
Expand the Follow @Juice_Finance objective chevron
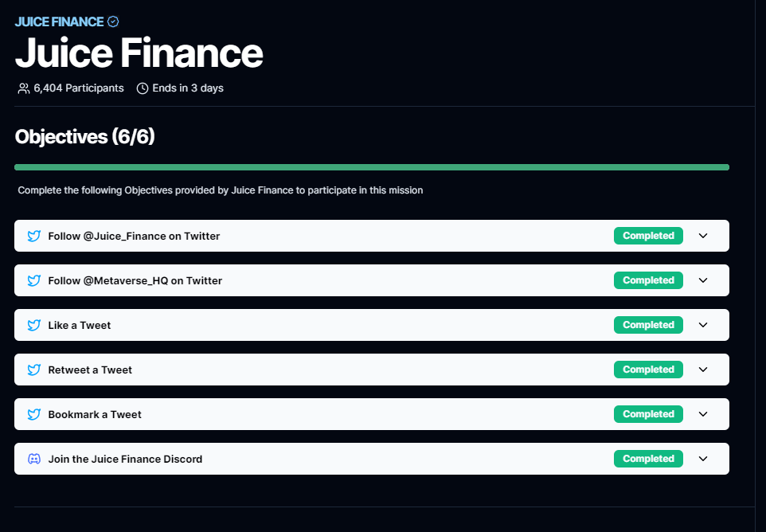pyautogui.click(x=703, y=236)
